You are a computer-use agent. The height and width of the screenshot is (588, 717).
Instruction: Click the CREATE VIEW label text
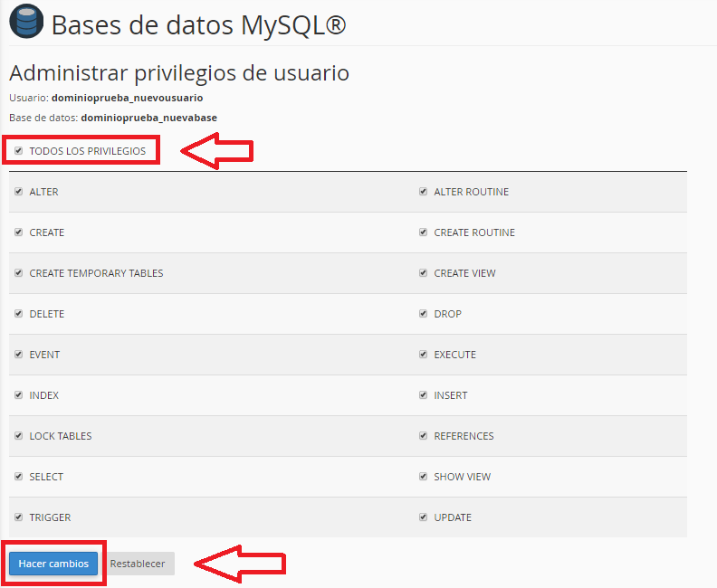pyautogui.click(x=464, y=273)
